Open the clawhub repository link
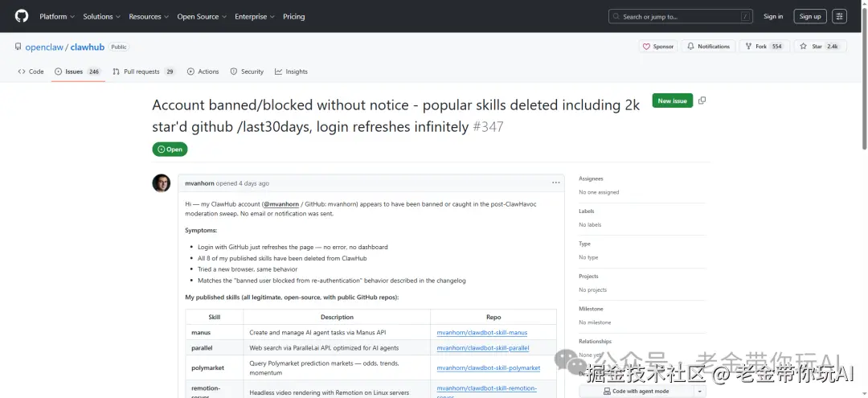 tap(87, 47)
